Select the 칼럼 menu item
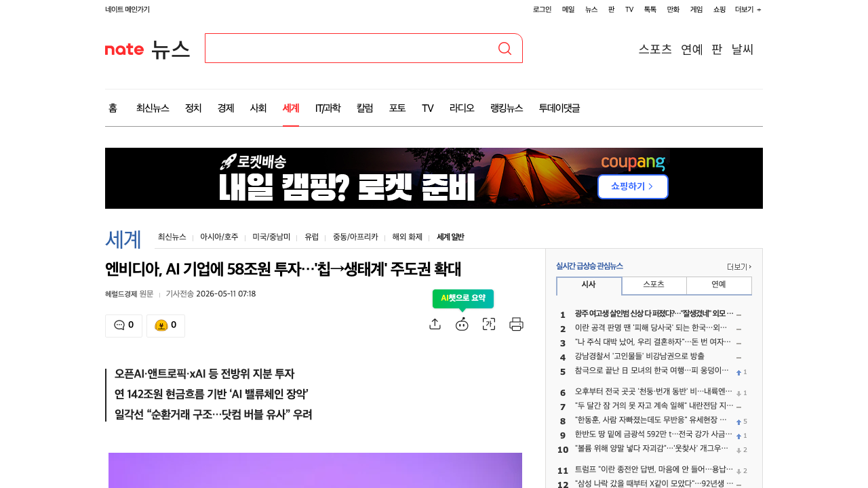 pos(365,108)
